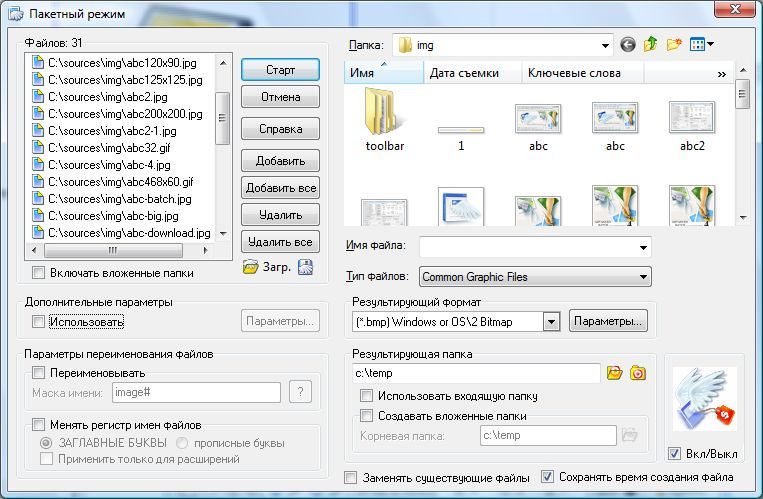
Task: Sort by Имя column header
Action: pyautogui.click(x=383, y=73)
